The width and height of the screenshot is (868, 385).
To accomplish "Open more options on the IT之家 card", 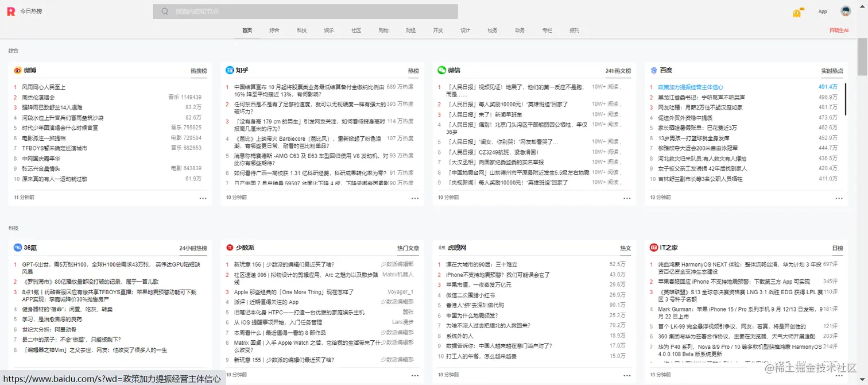I will click(x=839, y=375).
